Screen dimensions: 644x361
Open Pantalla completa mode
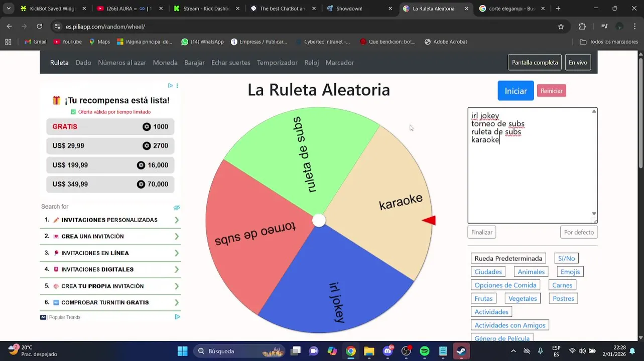tap(535, 63)
